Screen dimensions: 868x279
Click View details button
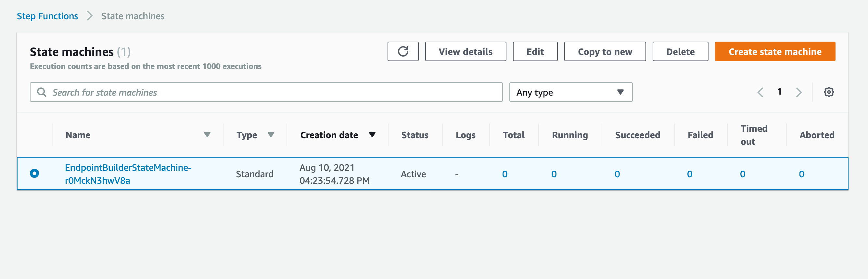(x=465, y=51)
